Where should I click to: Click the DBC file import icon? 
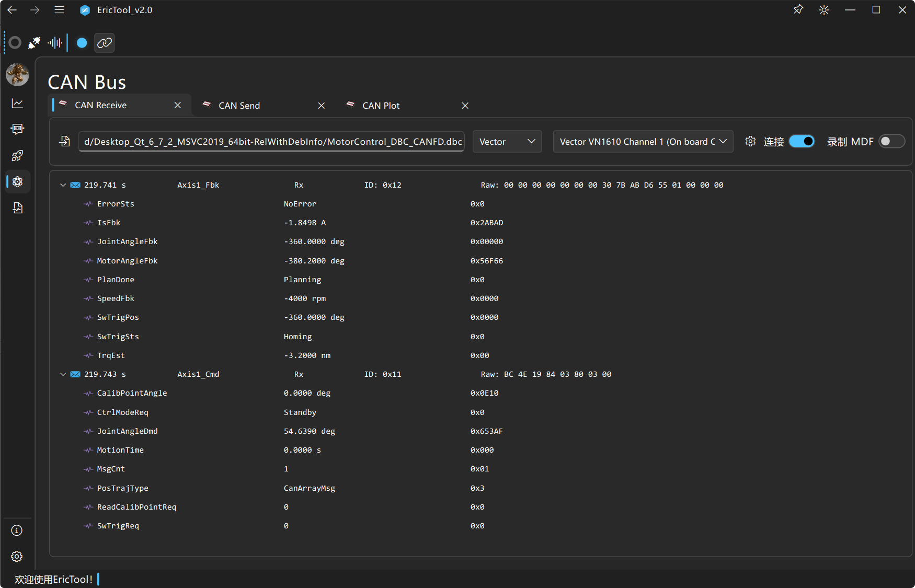(x=64, y=142)
